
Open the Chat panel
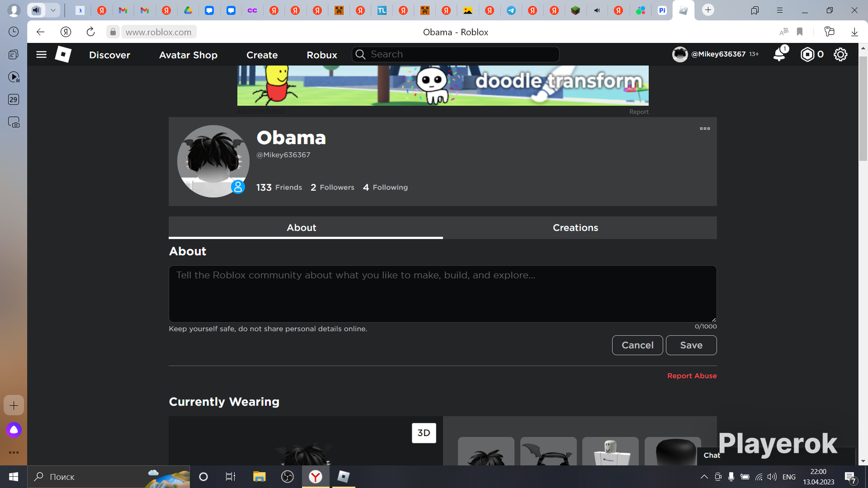point(711,455)
